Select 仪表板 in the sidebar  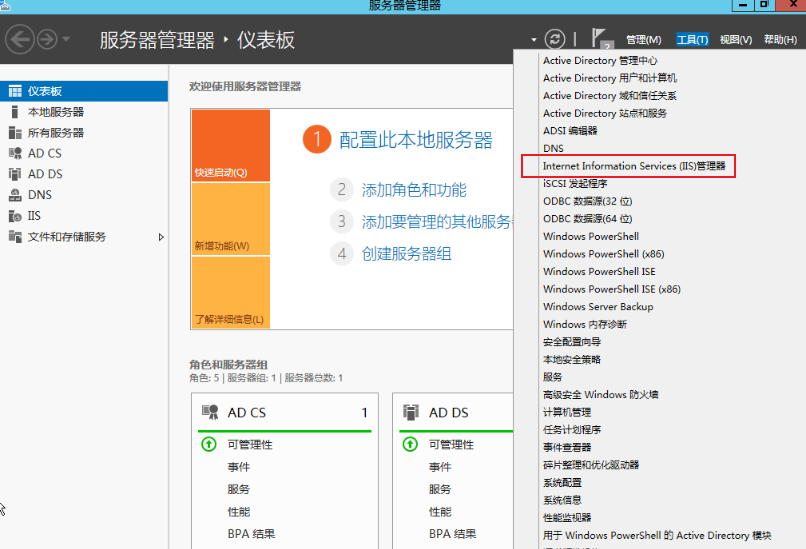tap(84, 91)
